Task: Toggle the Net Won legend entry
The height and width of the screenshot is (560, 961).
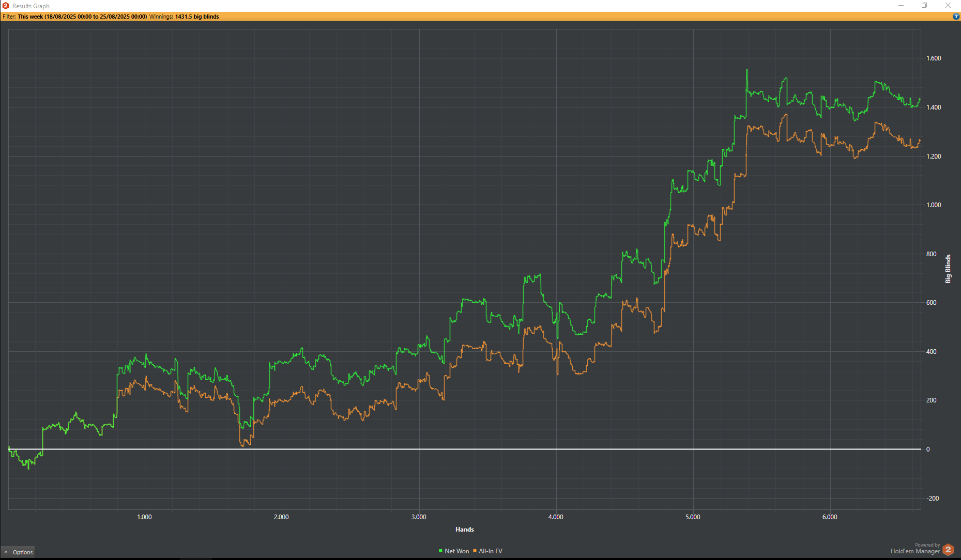Action: pos(454,551)
